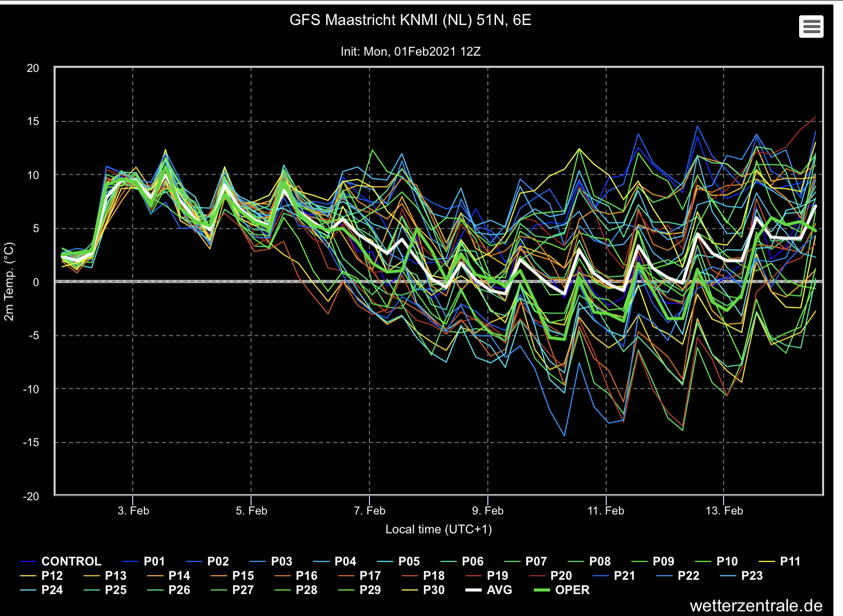Click the 10 y-axis label

click(33, 176)
